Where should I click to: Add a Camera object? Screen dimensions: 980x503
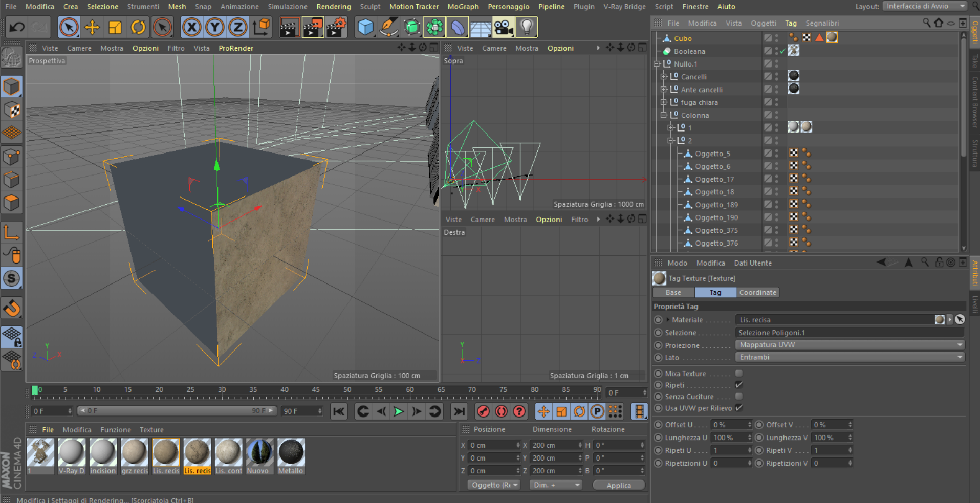[503, 27]
